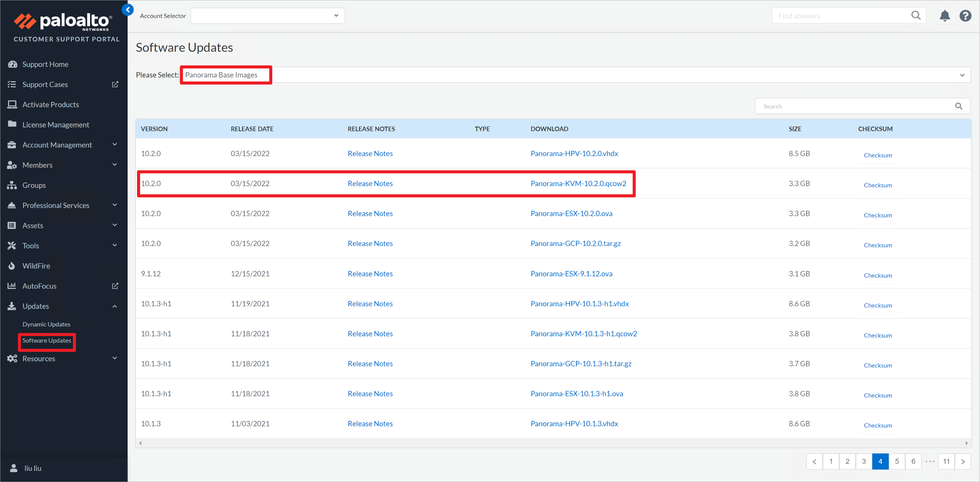Open AutoFocus external link icon
The height and width of the screenshot is (482, 980).
tap(115, 286)
